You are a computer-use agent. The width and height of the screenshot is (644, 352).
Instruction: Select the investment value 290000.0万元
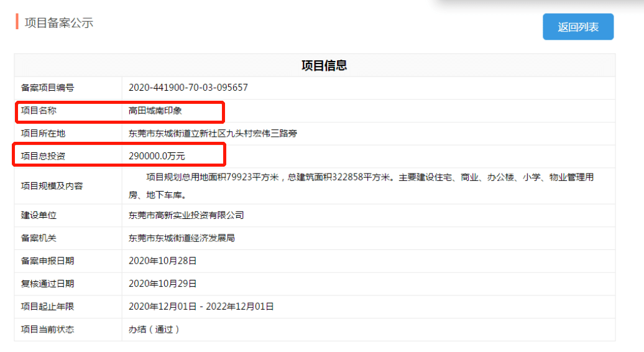point(157,156)
